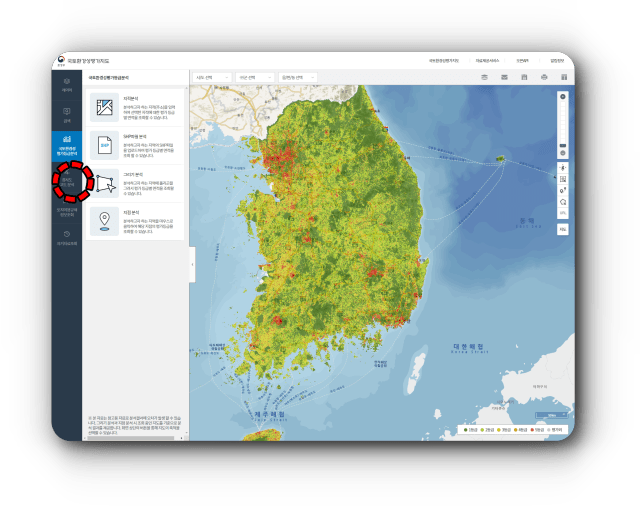Choose the location pin point analysis icon
Screen dimensions: 640x506
[x=104, y=221]
